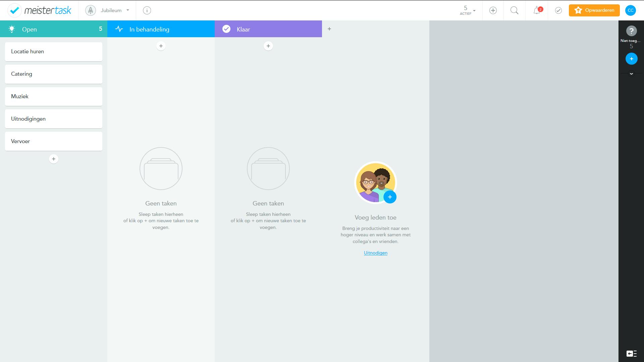Viewport: 644px width, 362px height.
Task: Open the project info icon
Action: point(147,10)
